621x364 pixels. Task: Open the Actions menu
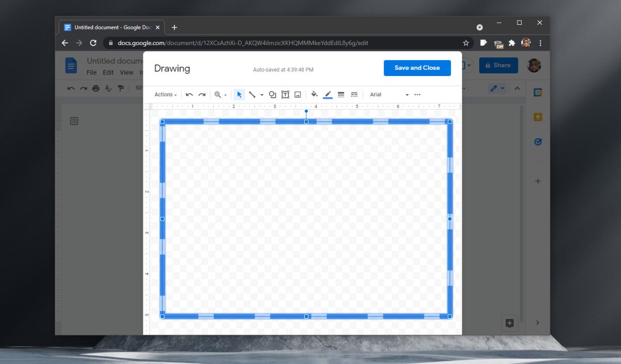click(165, 94)
